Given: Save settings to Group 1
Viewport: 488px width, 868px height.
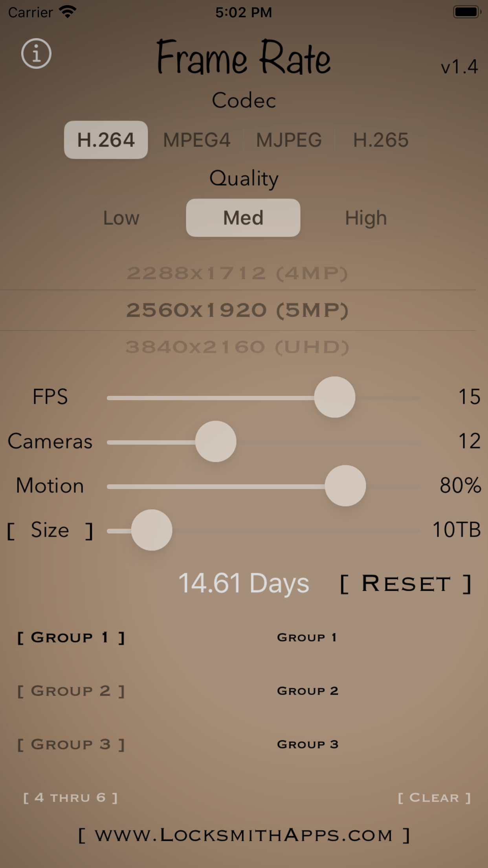Looking at the screenshot, I should point(71,637).
